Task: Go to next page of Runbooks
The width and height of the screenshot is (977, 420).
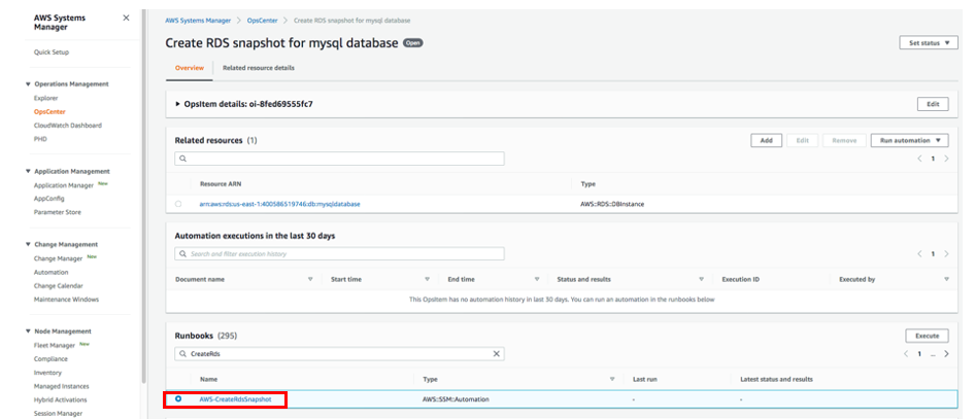Action: click(x=946, y=354)
